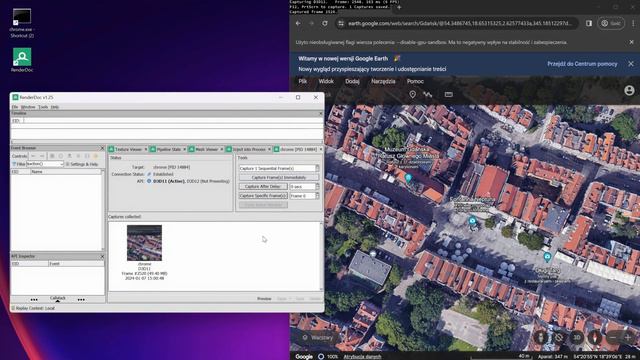Click the Capture After Delay button
Viewport: 640px width, 360px height.
[263, 187]
